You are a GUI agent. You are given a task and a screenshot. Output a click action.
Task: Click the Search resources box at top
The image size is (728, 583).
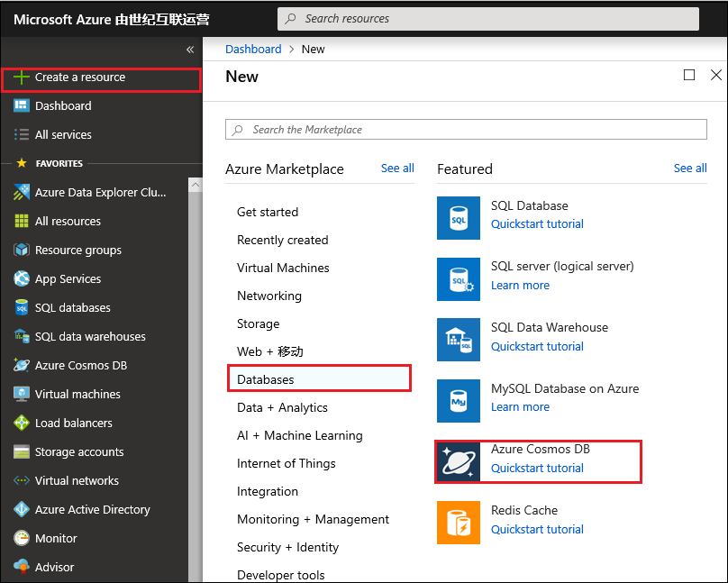point(487,18)
